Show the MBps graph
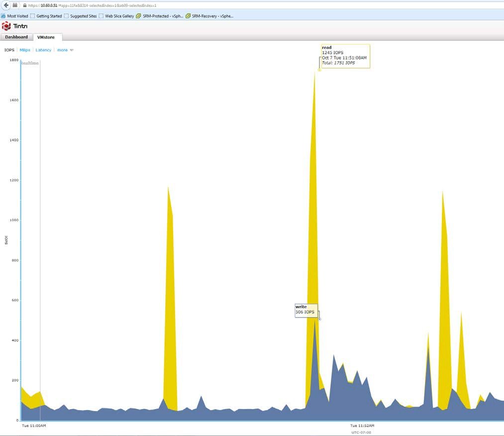The width and height of the screenshot is (504, 436). 25,50
